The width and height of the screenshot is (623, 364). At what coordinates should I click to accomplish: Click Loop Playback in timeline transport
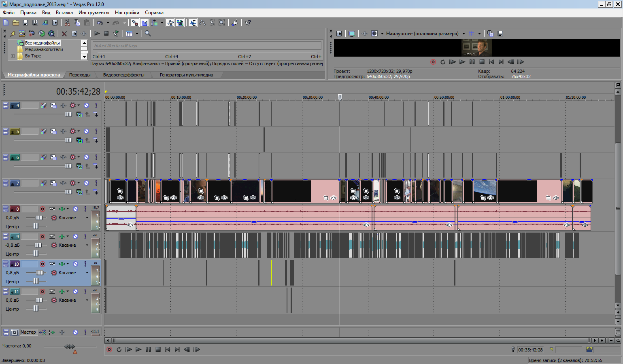pos(119,349)
